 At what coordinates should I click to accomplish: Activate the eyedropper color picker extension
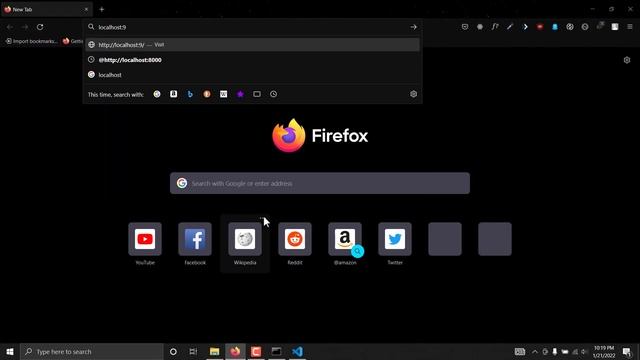tap(510, 27)
